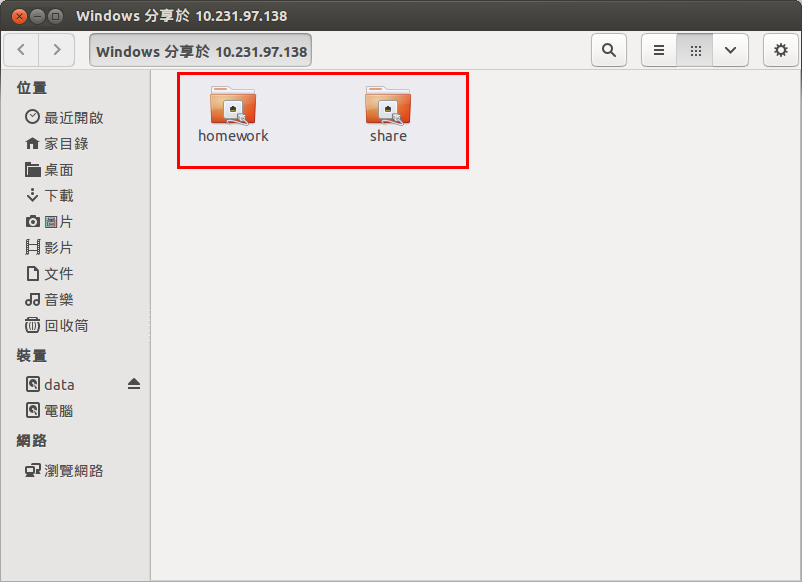This screenshot has height=582, width=802.
Task: Open 瀏覽網路 browse network
Action: click(64, 471)
